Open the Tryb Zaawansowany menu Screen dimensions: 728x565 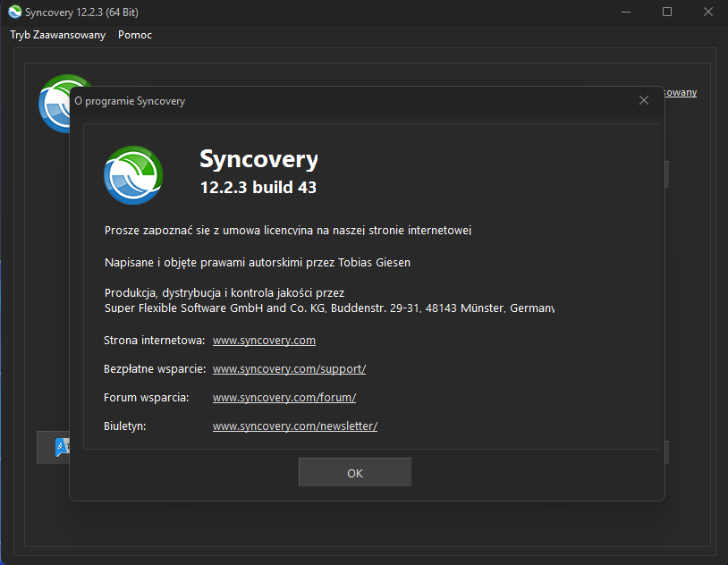[57, 35]
